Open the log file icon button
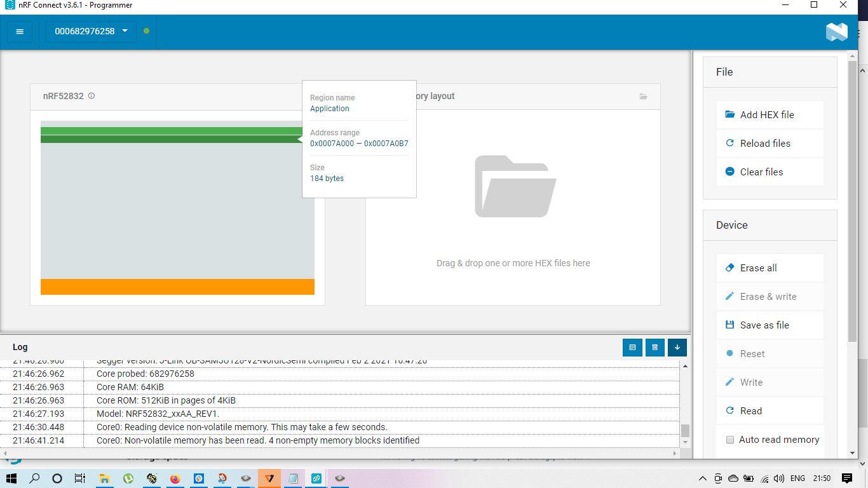The height and width of the screenshot is (488, 868). click(x=632, y=347)
